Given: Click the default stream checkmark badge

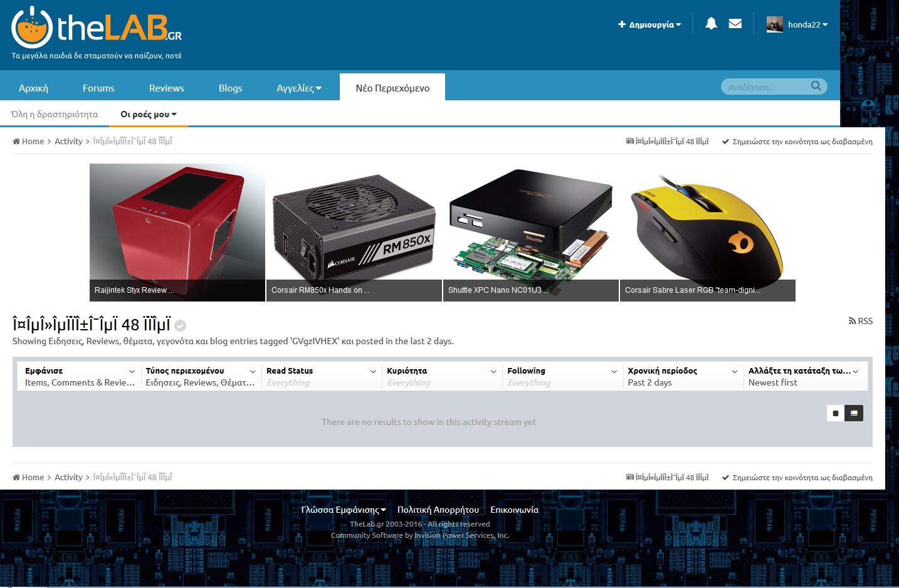Looking at the screenshot, I should tap(181, 325).
